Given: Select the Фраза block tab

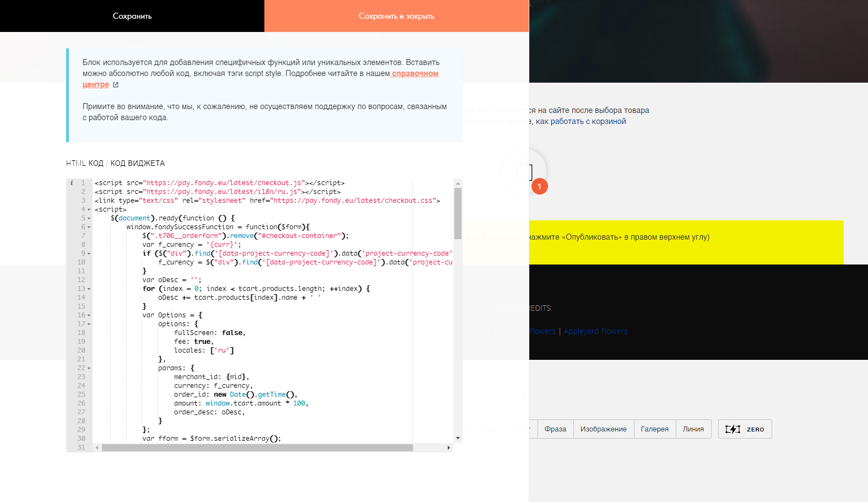Looking at the screenshot, I should tap(555, 429).
